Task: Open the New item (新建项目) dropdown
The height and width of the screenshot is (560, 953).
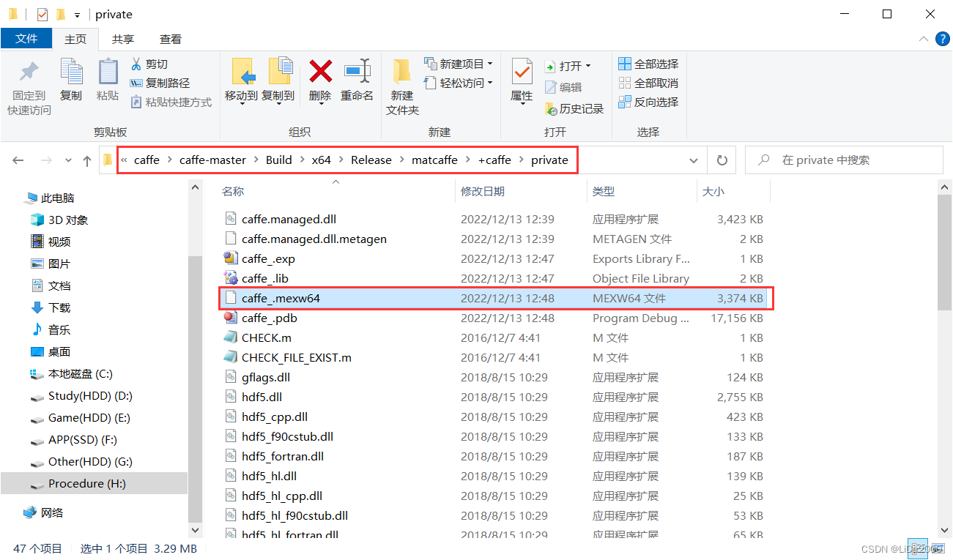Action: coord(459,64)
